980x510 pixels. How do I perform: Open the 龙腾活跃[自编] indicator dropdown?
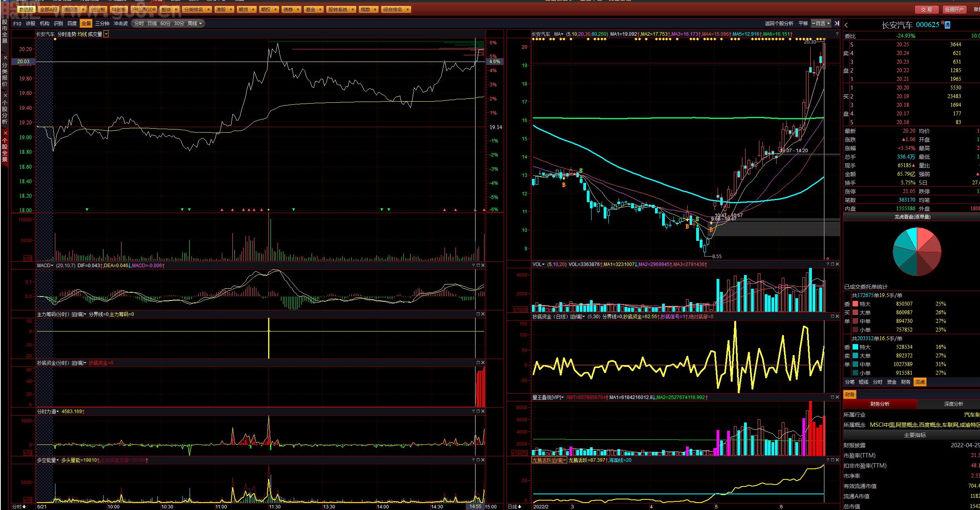[x=549, y=460]
